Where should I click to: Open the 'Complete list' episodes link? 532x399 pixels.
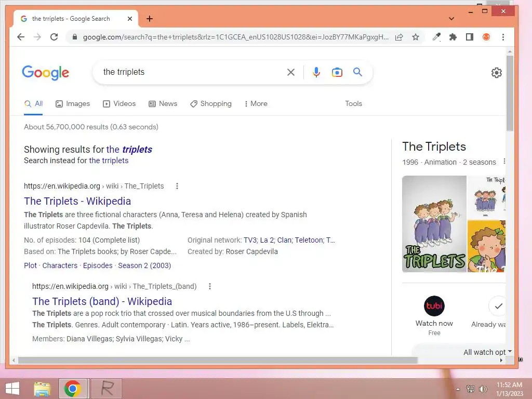pyautogui.click(x=116, y=240)
